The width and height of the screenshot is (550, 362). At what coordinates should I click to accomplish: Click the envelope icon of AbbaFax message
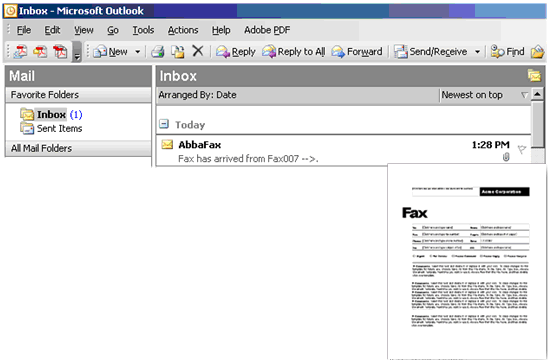pos(167,144)
